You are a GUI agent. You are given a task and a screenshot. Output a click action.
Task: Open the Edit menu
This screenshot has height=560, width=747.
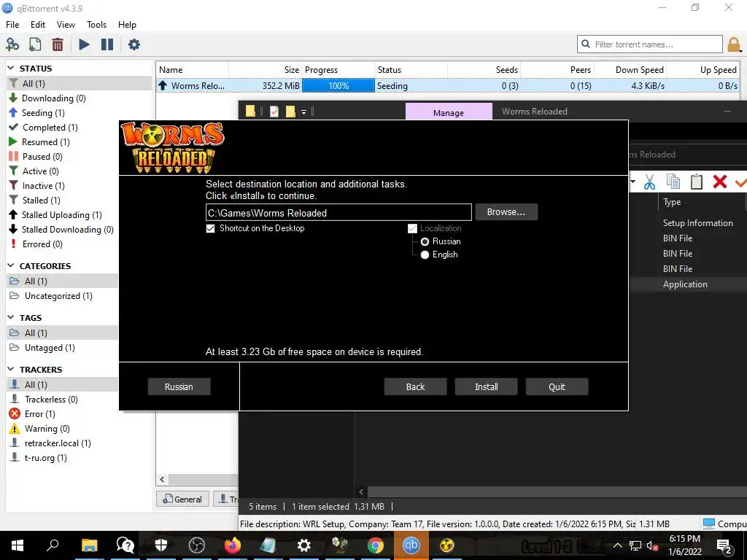tap(38, 25)
